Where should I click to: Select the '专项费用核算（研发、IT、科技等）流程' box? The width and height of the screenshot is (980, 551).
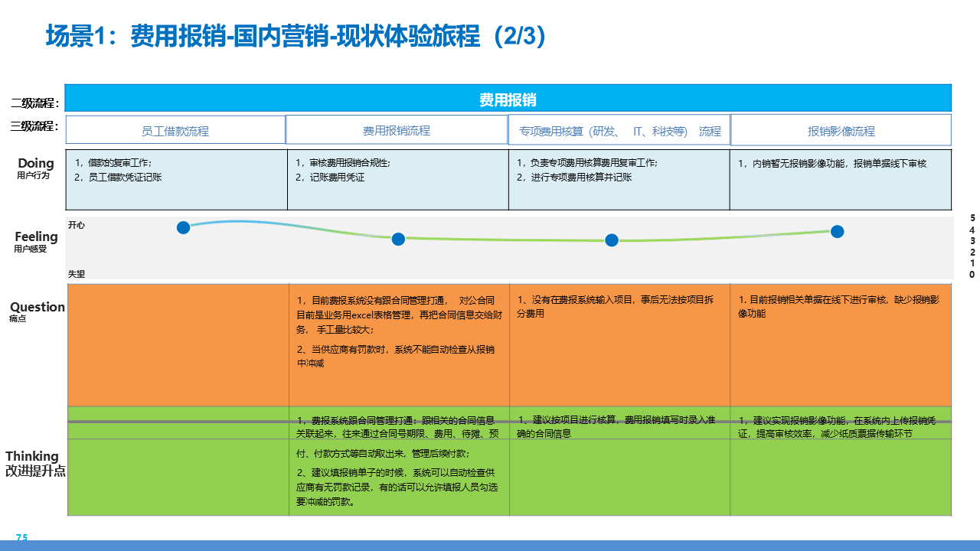click(x=619, y=130)
